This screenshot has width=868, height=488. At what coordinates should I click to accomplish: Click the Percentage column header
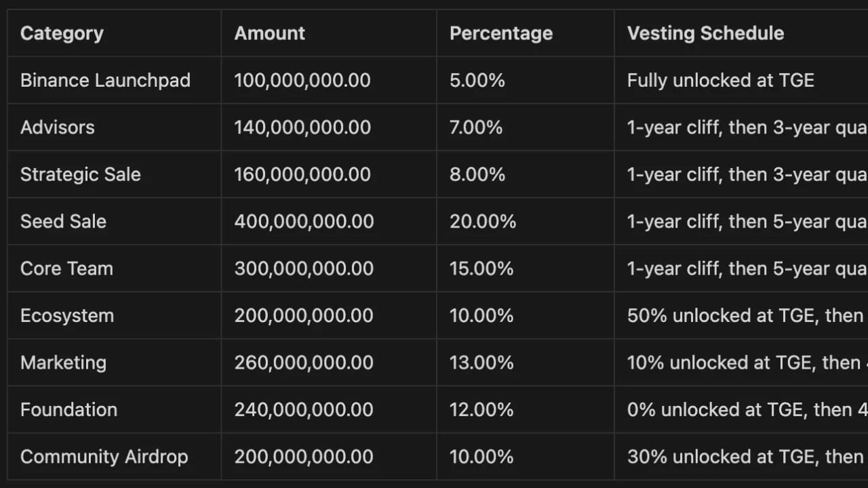coord(501,33)
